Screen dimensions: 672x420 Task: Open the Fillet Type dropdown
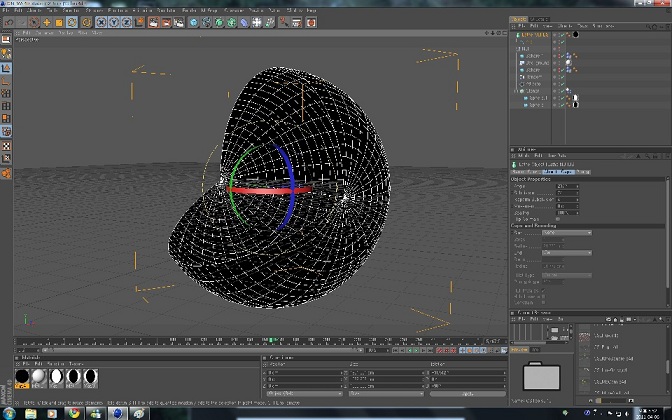tap(567, 276)
